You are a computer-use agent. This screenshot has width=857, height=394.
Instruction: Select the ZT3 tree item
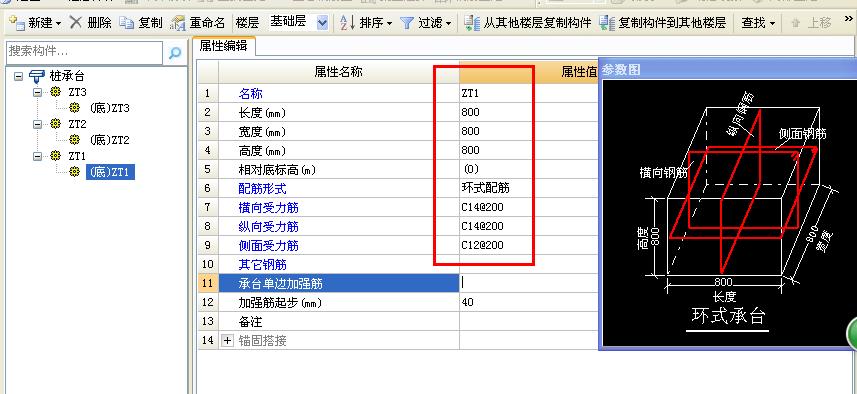pyautogui.click(x=77, y=92)
